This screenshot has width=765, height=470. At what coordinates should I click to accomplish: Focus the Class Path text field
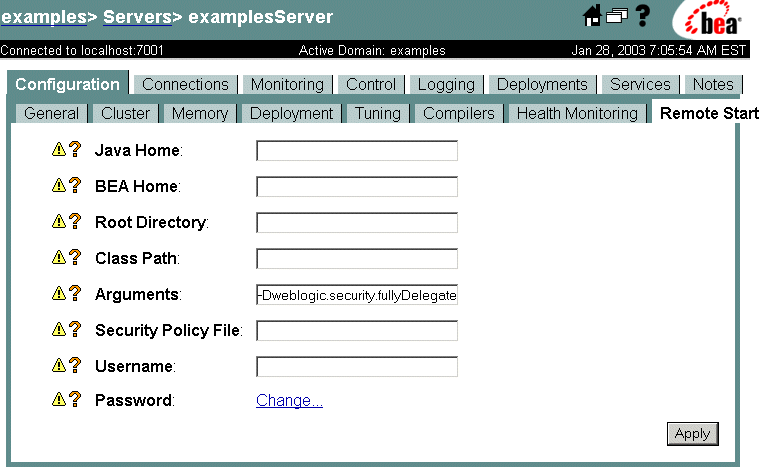[x=357, y=259]
